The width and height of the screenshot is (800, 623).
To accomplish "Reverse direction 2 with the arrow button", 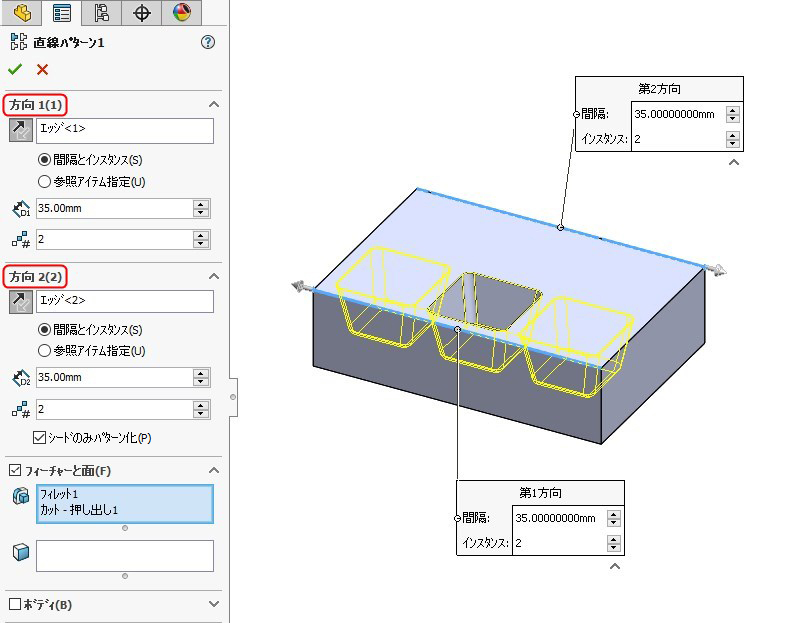I will tap(20, 301).
